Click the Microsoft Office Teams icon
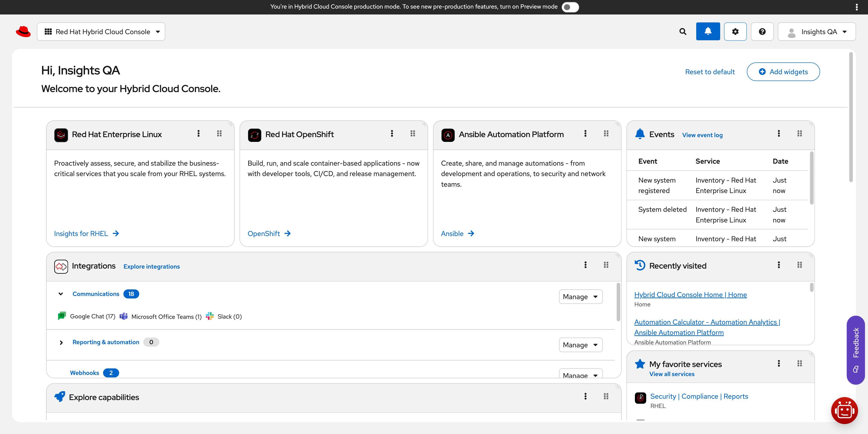The height and width of the screenshot is (434, 868). coord(124,316)
